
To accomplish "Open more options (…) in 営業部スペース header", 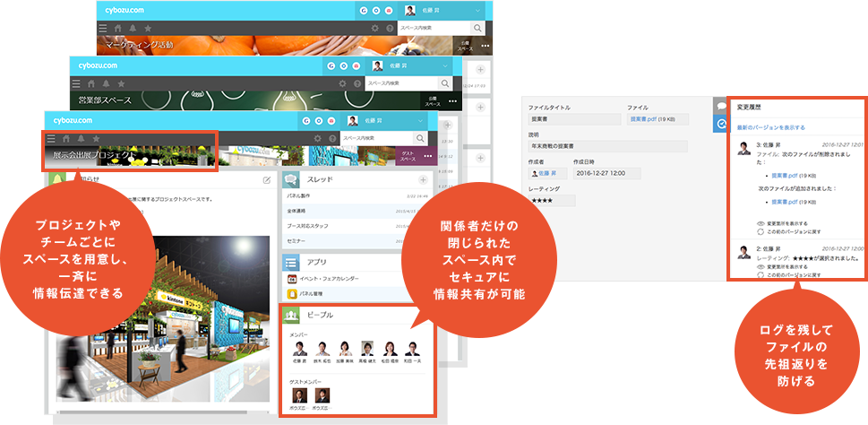I will pos(453,101).
